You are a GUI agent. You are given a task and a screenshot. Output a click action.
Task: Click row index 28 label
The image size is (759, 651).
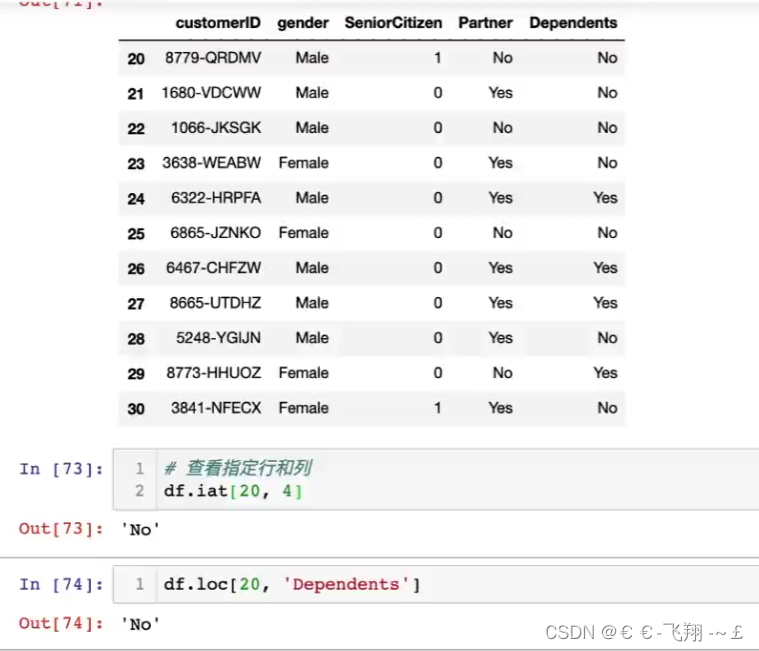pyautogui.click(x=136, y=339)
